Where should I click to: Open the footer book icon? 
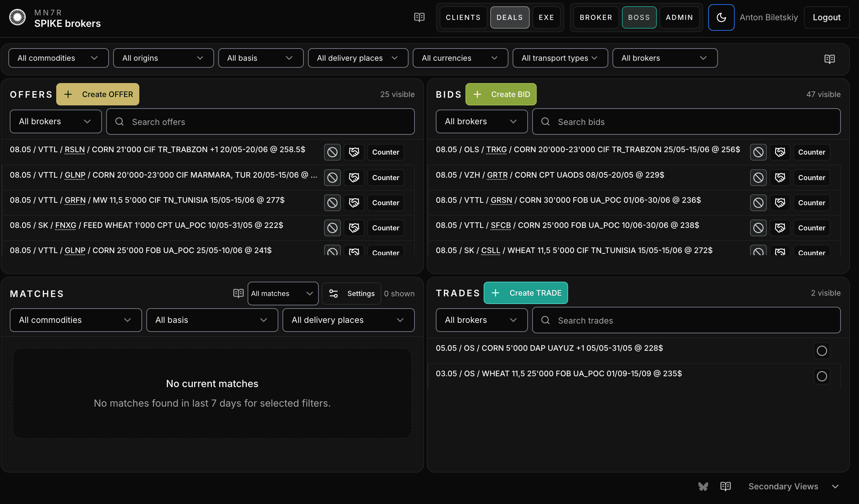point(725,486)
